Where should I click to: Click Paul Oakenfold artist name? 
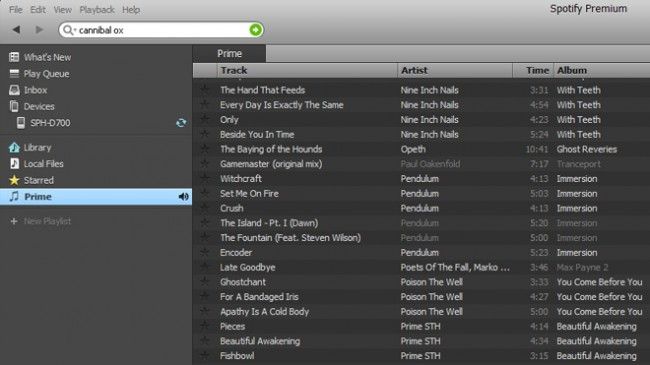pyautogui.click(x=430, y=164)
